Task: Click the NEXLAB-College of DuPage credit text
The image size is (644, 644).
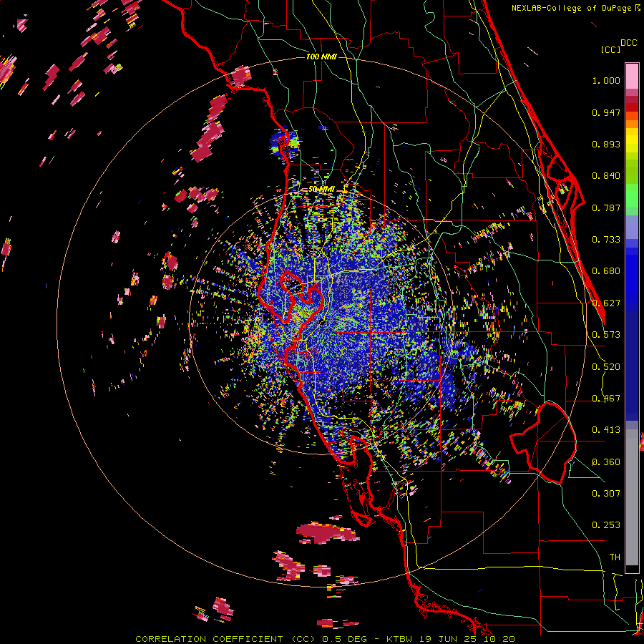Action: [571, 8]
